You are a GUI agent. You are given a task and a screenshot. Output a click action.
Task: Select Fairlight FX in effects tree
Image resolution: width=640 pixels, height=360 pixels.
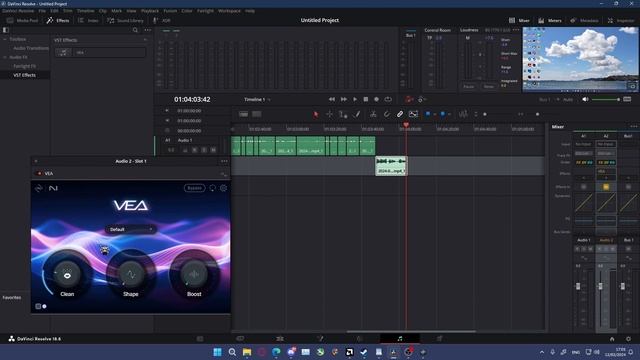[24, 66]
